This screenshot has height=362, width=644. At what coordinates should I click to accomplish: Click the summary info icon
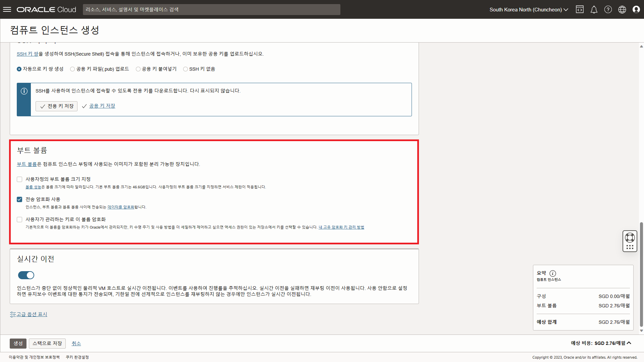553,273
